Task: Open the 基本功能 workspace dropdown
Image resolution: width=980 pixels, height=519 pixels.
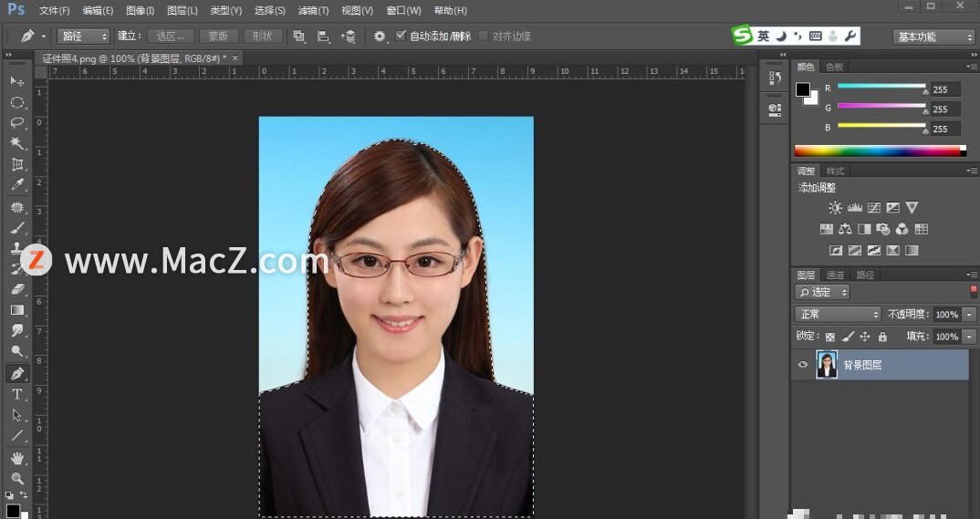Action: point(933,36)
